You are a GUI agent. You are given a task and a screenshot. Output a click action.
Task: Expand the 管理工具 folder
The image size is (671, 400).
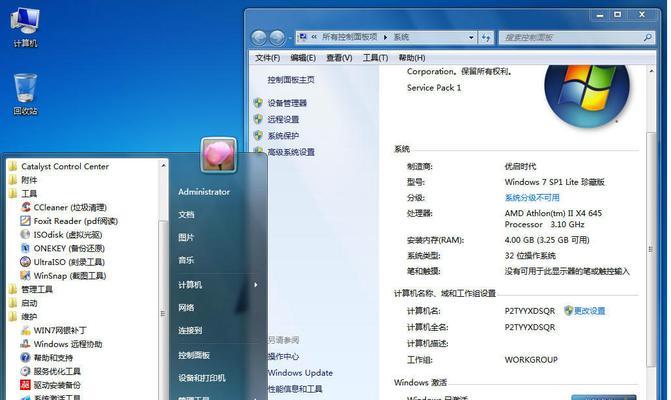click(30, 290)
